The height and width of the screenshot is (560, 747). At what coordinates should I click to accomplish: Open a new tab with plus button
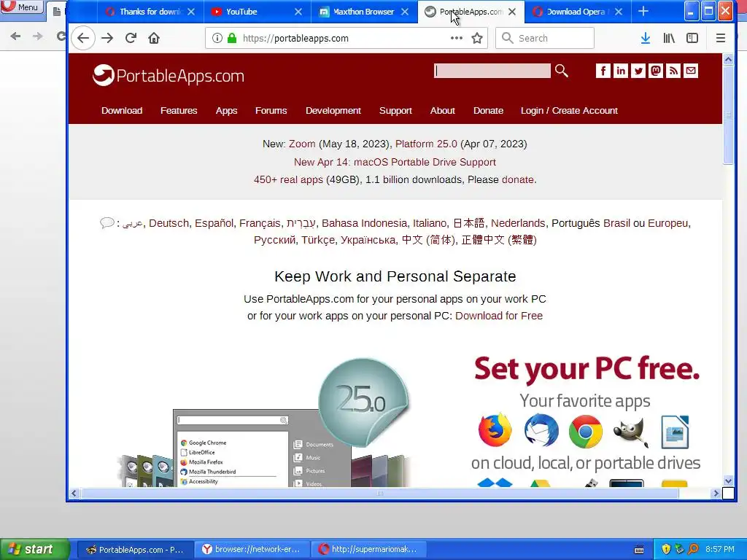(x=643, y=11)
